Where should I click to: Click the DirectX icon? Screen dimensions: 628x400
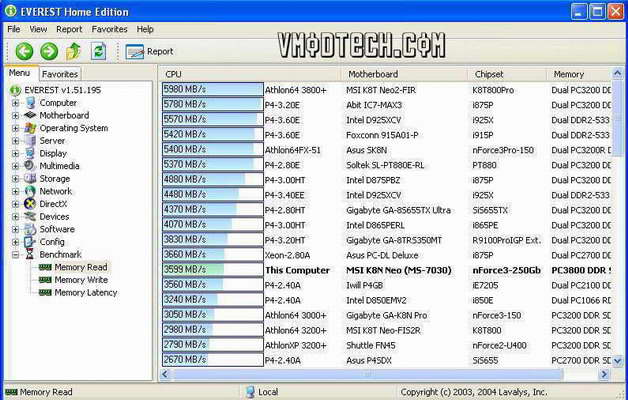point(30,204)
